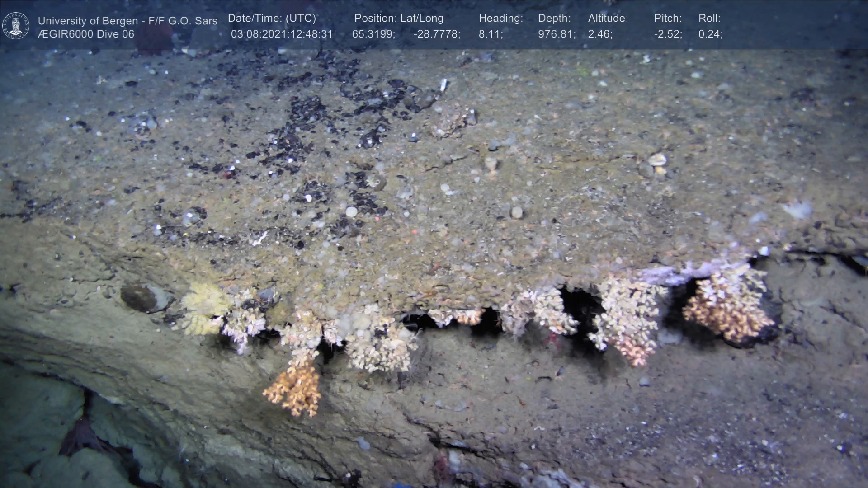The width and height of the screenshot is (868, 488).
Task: Select the latitude value 65.3199
Action: coord(373,34)
